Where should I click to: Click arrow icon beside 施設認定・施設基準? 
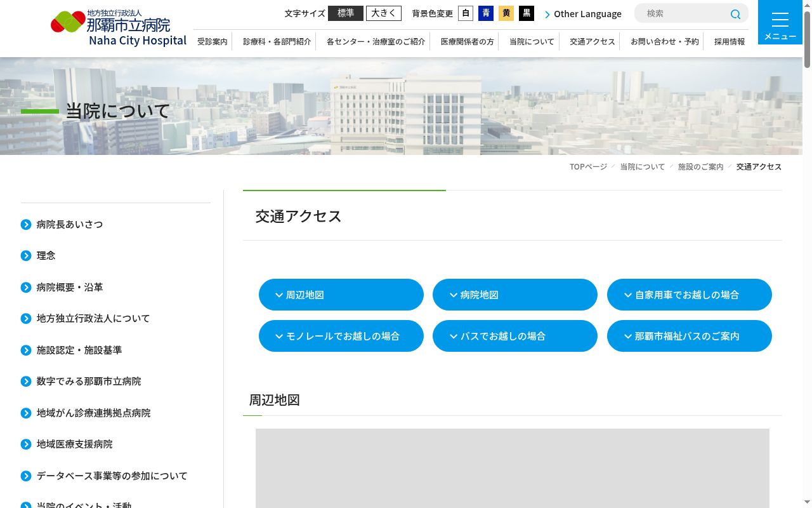26,350
